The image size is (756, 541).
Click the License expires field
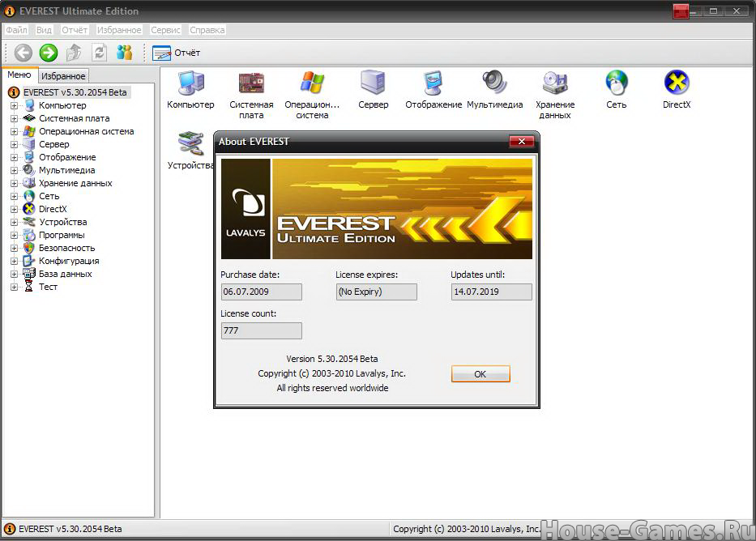pyautogui.click(x=376, y=292)
